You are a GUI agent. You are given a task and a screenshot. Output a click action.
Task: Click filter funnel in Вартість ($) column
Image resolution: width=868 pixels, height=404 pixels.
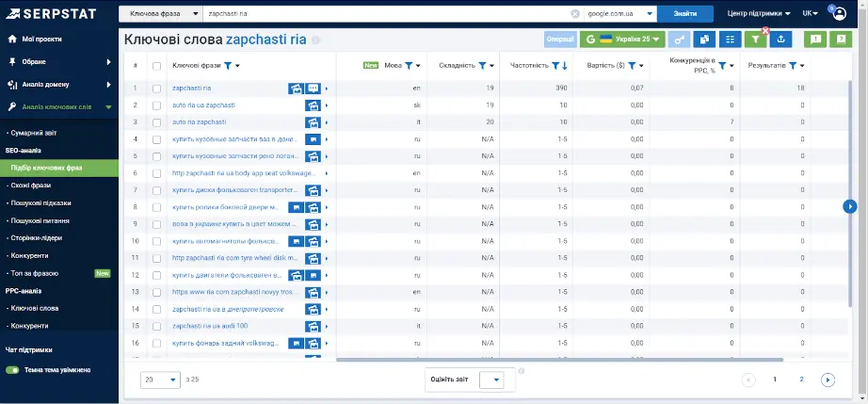click(x=632, y=66)
